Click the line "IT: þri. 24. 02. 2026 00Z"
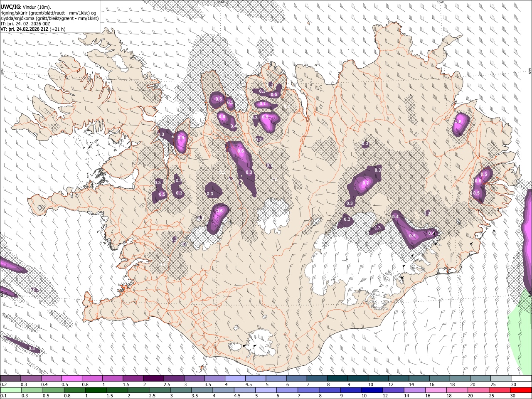Image resolution: width=532 pixels, height=399 pixels. click(25, 24)
